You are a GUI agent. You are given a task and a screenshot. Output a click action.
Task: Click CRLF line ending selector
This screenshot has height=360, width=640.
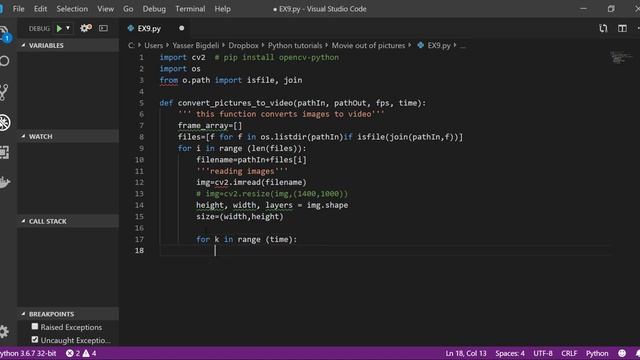(569, 353)
